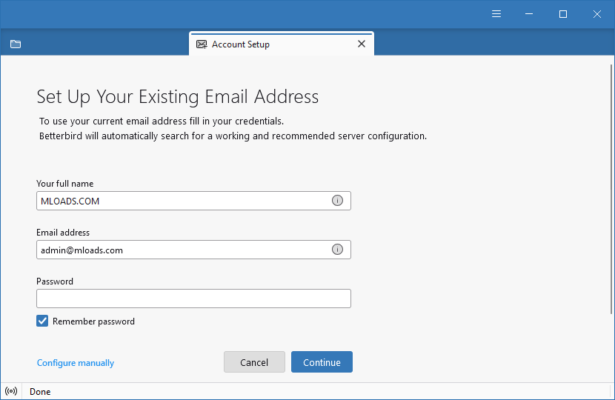Click the Done text in the status bar
The width and height of the screenshot is (615, 400).
[x=40, y=390]
